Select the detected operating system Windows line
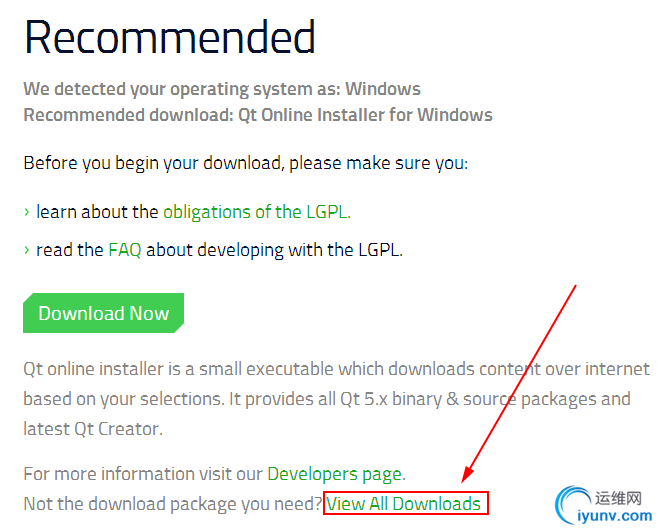Image resolution: width=658 pixels, height=532 pixels. (222, 89)
